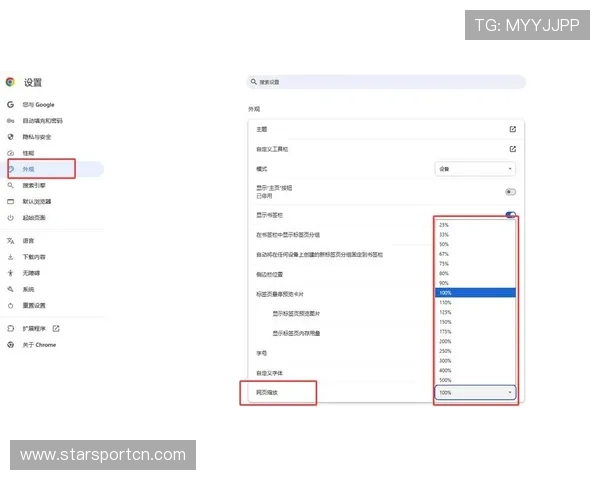The image size is (600, 480).
Task: Select highlighted 100% zoom option
Action: pos(444,292)
